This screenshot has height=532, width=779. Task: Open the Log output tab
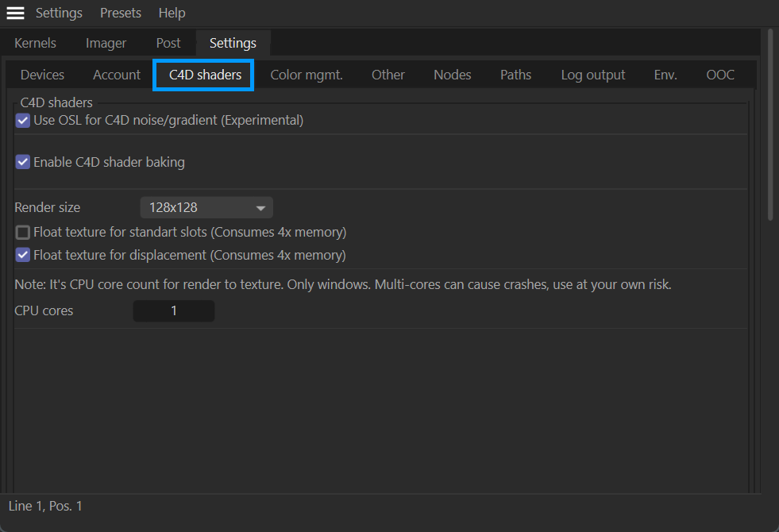coord(592,75)
